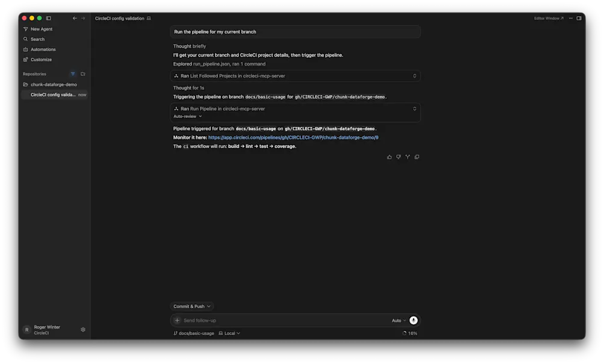Toggle the right side panel icon
The image size is (604, 364).
pyautogui.click(x=579, y=18)
